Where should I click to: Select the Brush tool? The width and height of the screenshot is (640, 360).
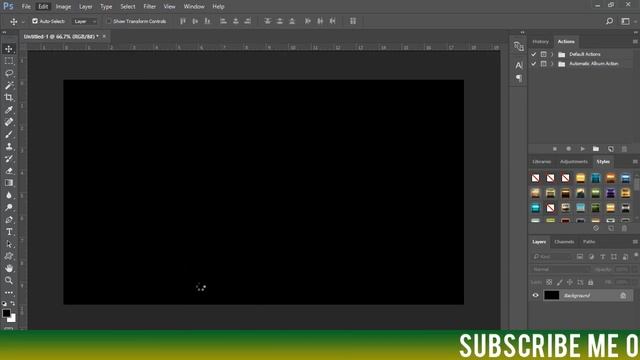coord(9,134)
